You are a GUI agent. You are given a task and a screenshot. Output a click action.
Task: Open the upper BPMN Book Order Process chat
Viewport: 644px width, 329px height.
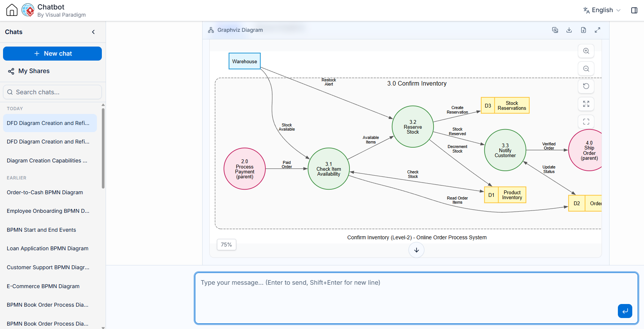tap(50, 305)
